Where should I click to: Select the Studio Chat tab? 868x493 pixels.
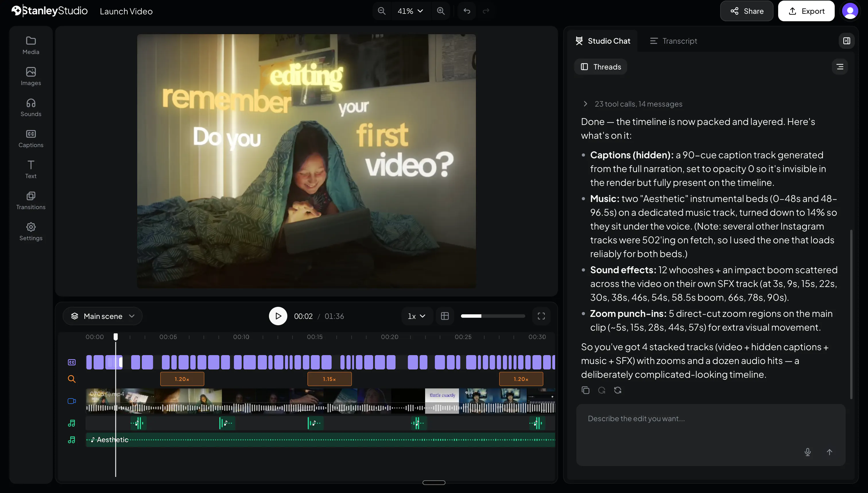603,41
